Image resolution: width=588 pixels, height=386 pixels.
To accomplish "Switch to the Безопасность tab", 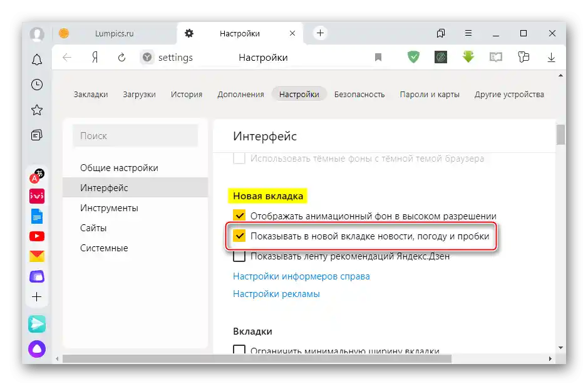I will click(x=360, y=94).
